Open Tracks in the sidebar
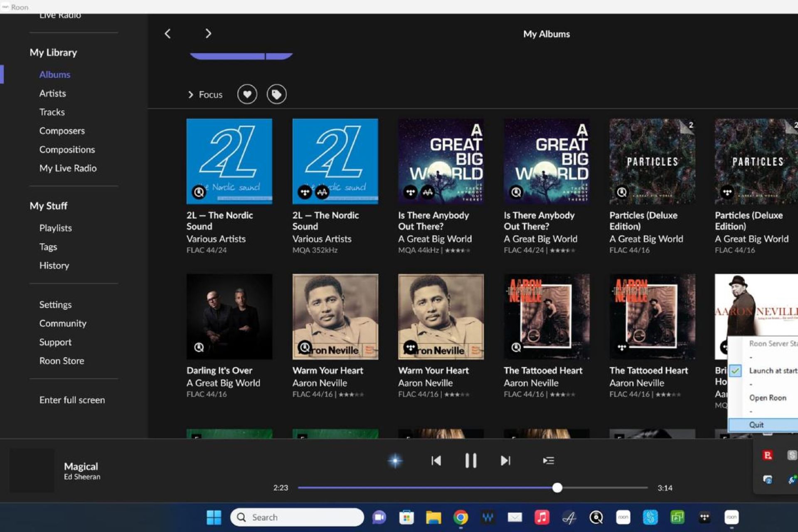This screenshot has width=798, height=532. [52, 112]
